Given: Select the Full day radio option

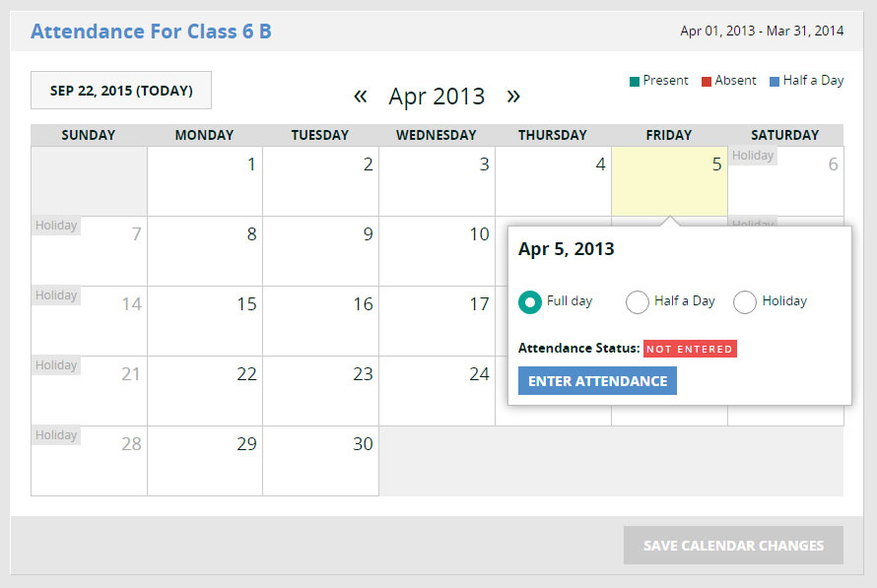Looking at the screenshot, I should [x=530, y=301].
